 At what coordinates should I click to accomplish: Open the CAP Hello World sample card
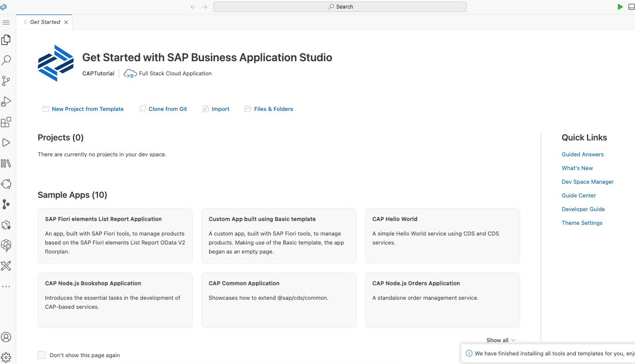click(x=442, y=236)
